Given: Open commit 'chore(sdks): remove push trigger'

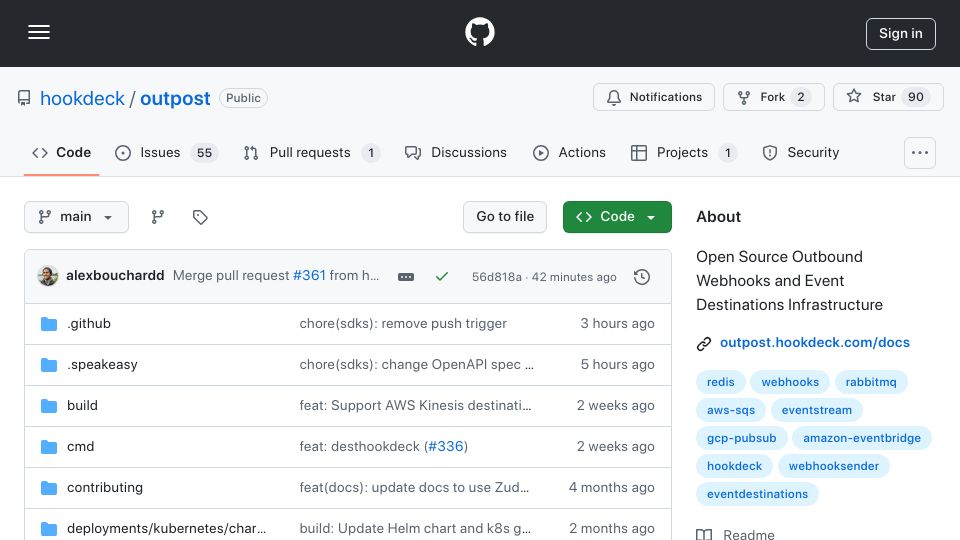Looking at the screenshot, I should [x=403, y=323].
